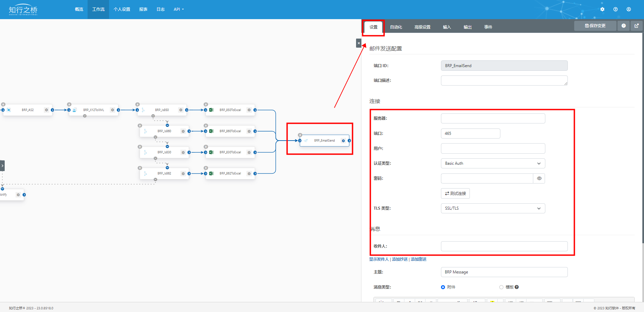This screenshot has height=312, width=644.
Task: Click the 添加抄送 link
Action: point(400,259)
